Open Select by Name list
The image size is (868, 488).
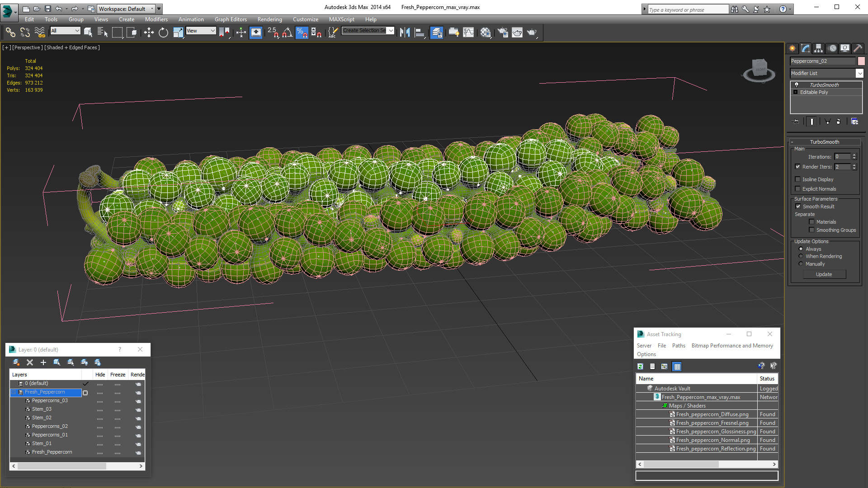click(103, 32)
